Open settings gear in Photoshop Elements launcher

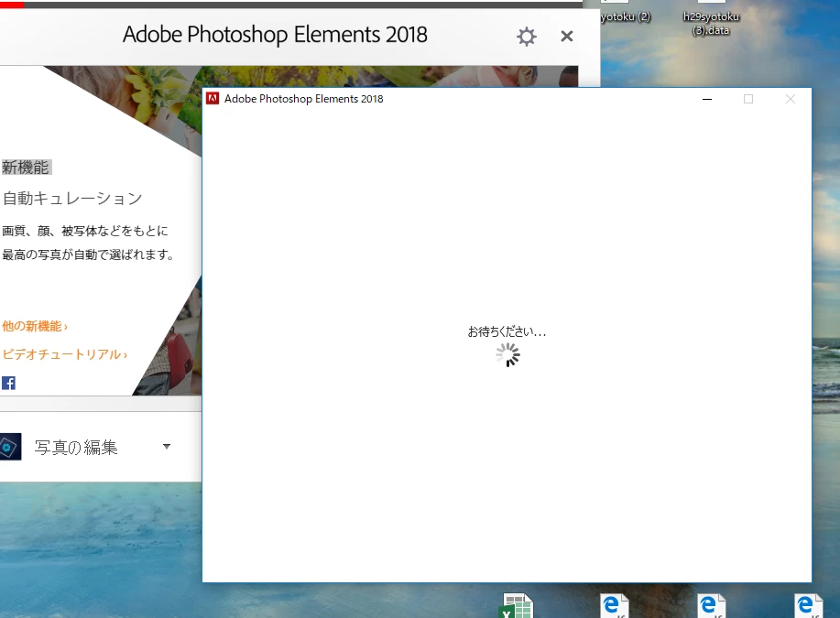pyautogui.click(x=526, y=37)
